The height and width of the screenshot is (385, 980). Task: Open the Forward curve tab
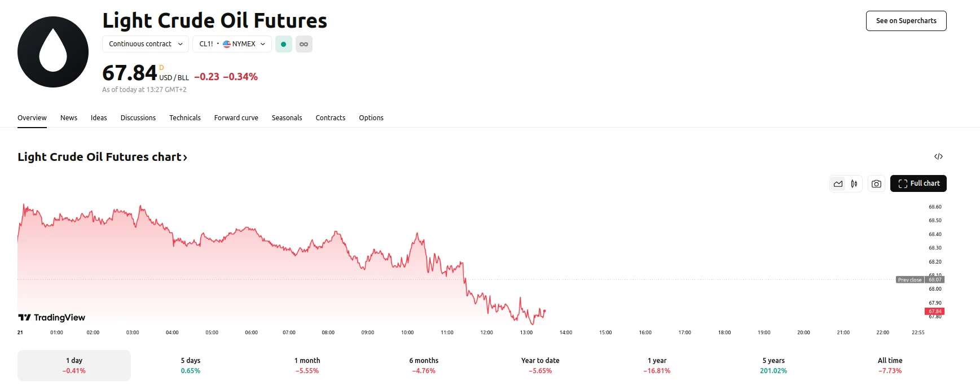pos(236,117)
